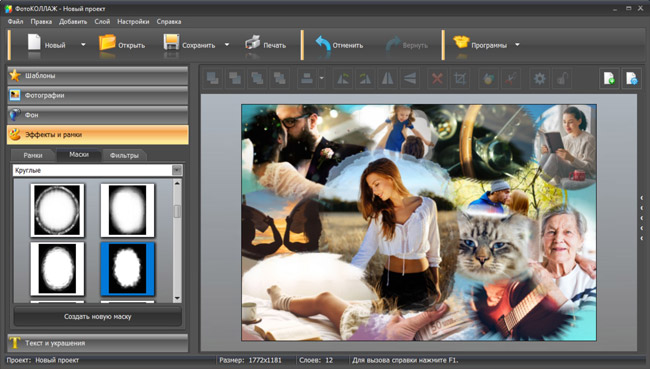Click the mask list scroll-up arrow
This screenshot has height=369, width=650.
pos(177,183)
